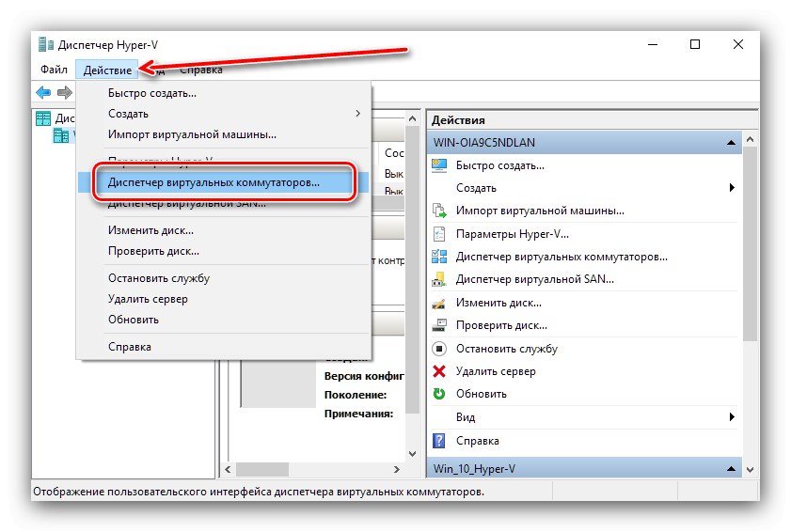Click Диспетчер виртуальной SAN... in Actions pane
The image size is (791, 532).
[x=535, y=279]
